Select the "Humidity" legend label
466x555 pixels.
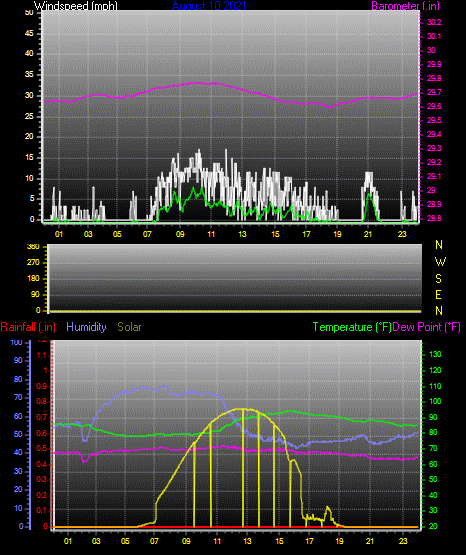[86, 327]
